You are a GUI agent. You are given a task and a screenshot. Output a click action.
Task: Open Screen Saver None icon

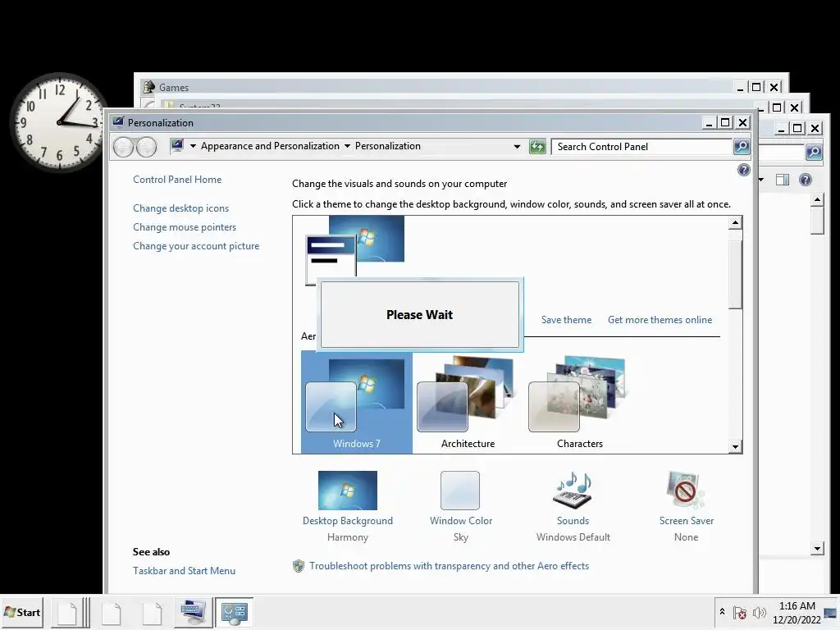click(686, 491)
